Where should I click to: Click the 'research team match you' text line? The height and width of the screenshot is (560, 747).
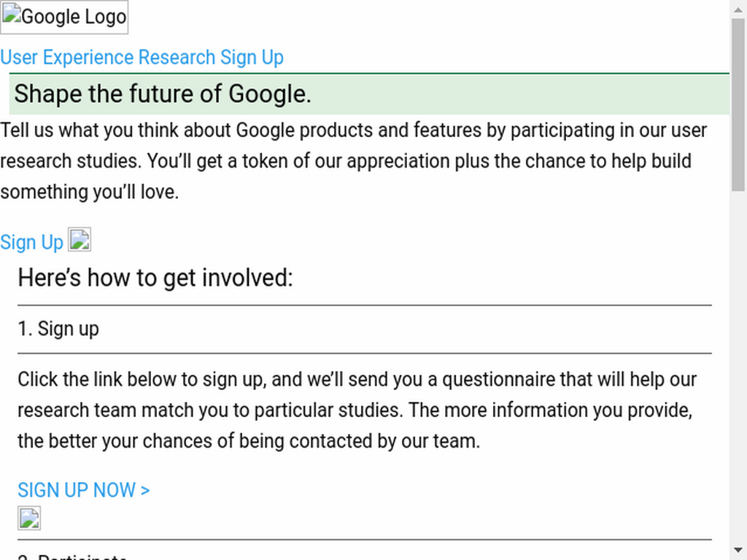(x=355, y=410)
